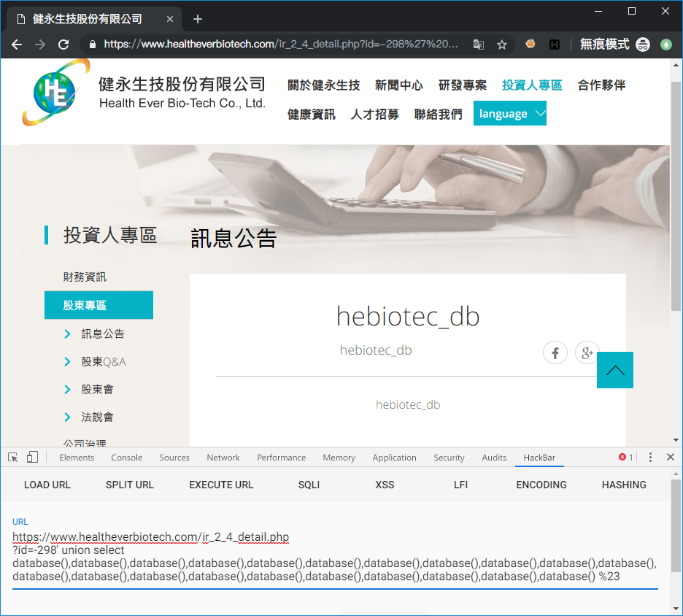Viewport: 683px width, 616px height.
Task: Share on Google Plus icon
Action: (x=586, y=353)
